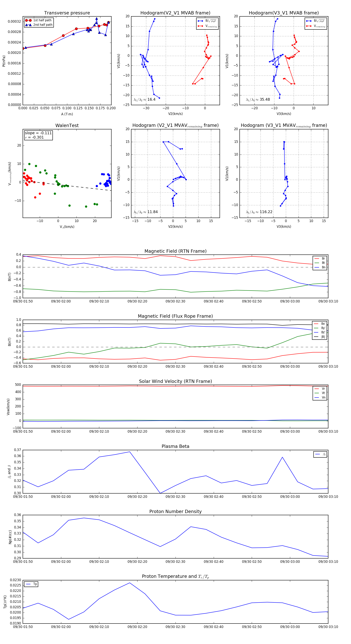
Task: Click the "slope = -0.111" annotation
Action: tap(38, 133)
